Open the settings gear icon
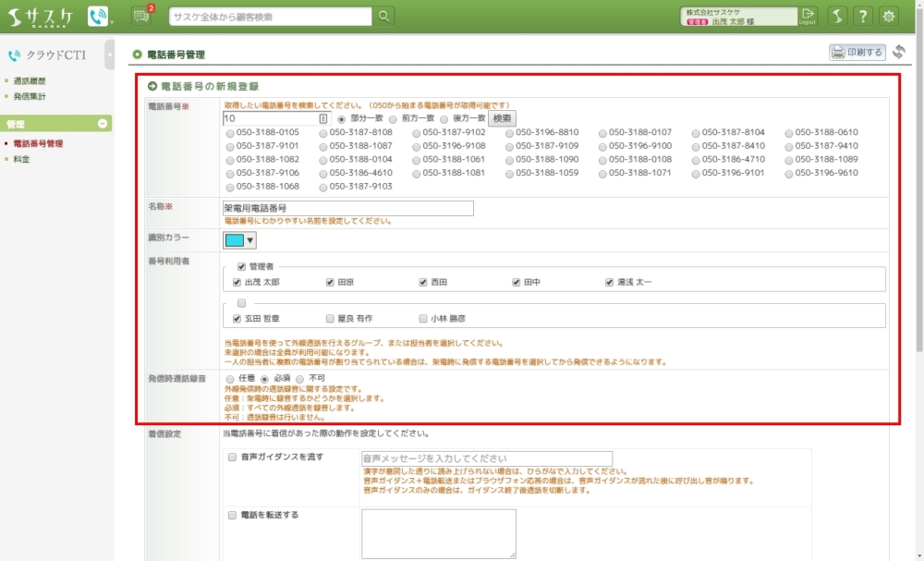 click(x=889, y=16)
